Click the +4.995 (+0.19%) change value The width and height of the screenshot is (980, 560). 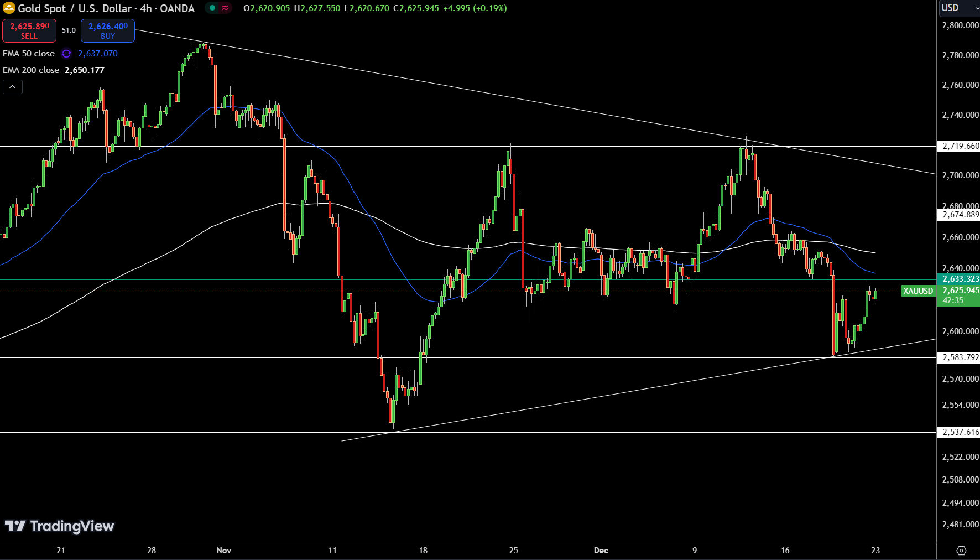click(475, 8)
